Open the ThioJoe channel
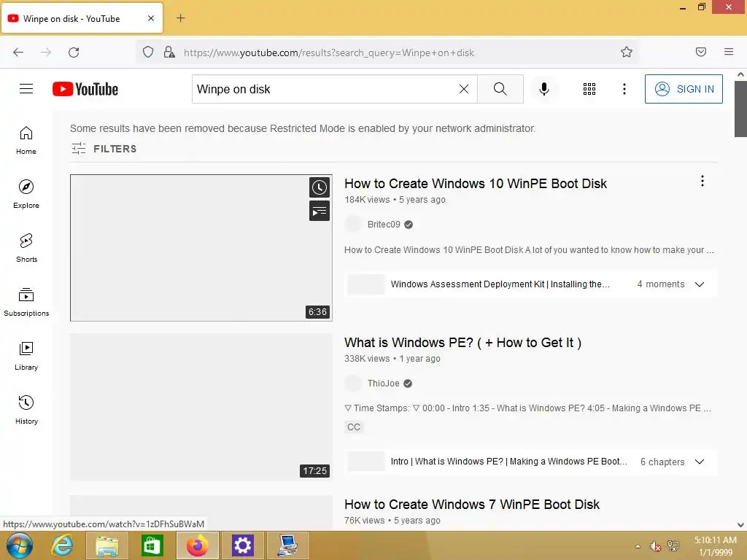 pyautogui.click(x=383, y=384)
